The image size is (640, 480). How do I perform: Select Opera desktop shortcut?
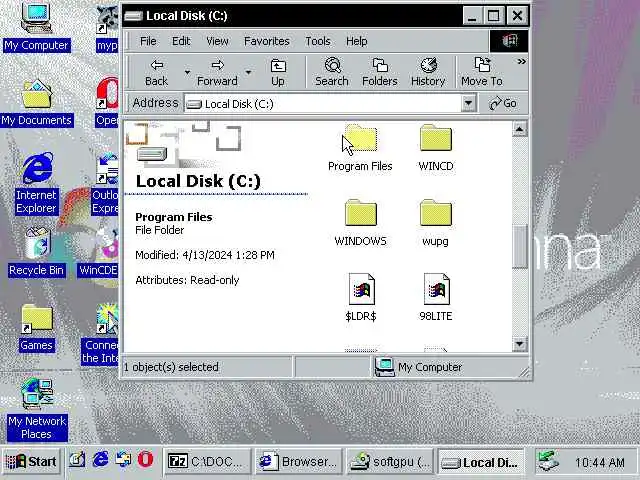[107, 103]
